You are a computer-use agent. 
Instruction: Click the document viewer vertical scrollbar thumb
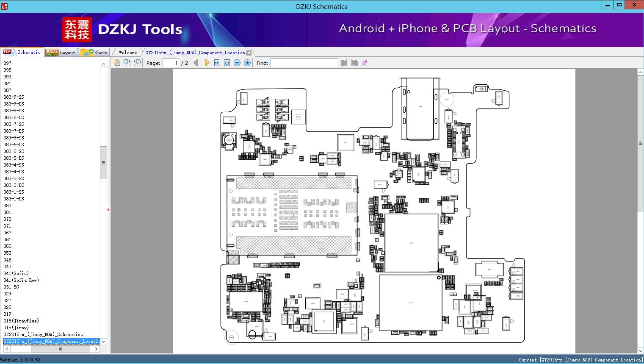(641, 143)
